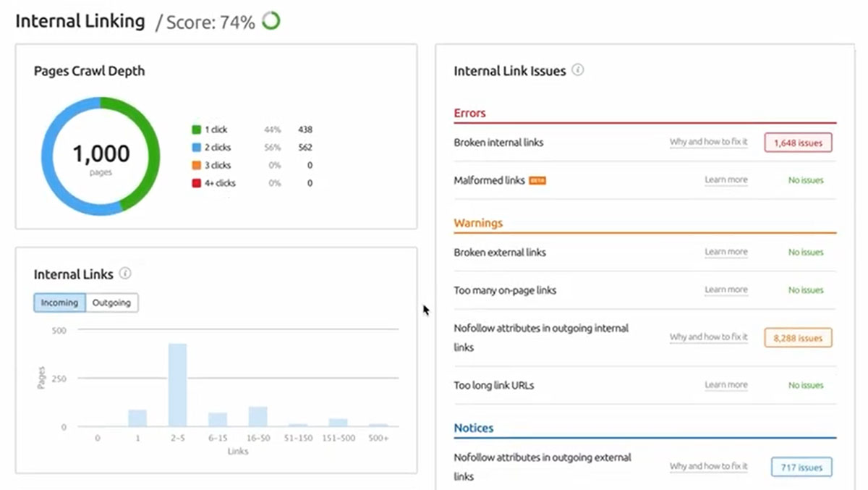Select the Incoming links tab

(x=59, y=303)
